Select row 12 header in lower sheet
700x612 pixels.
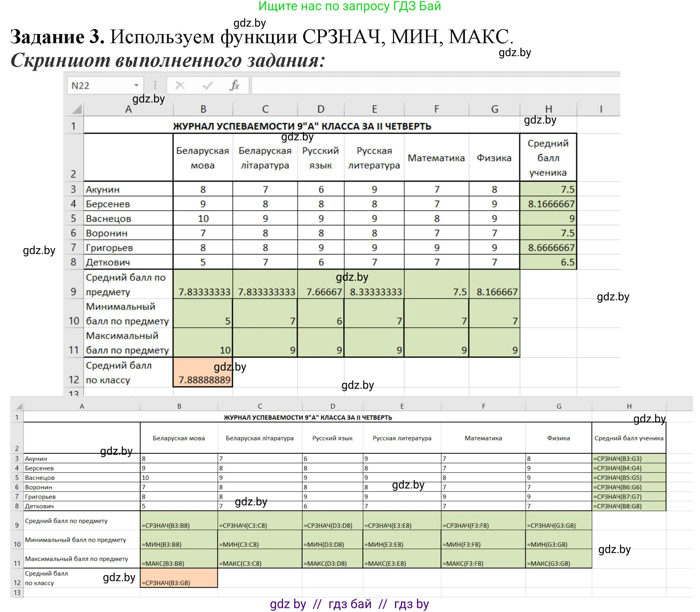pyautogui.click(x=17, y=578)
